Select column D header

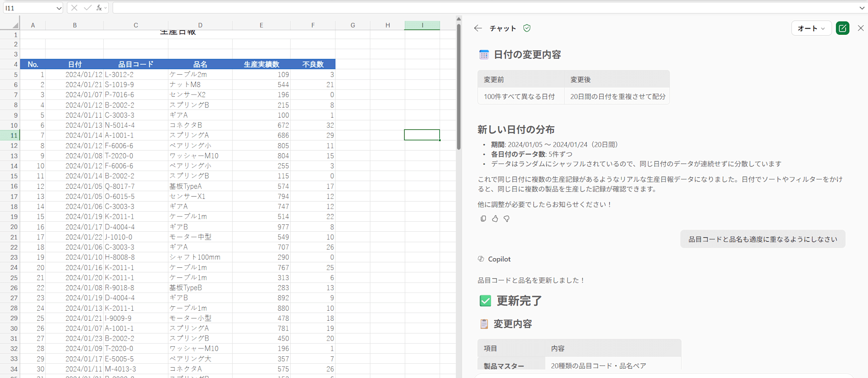tap(200, 25)
